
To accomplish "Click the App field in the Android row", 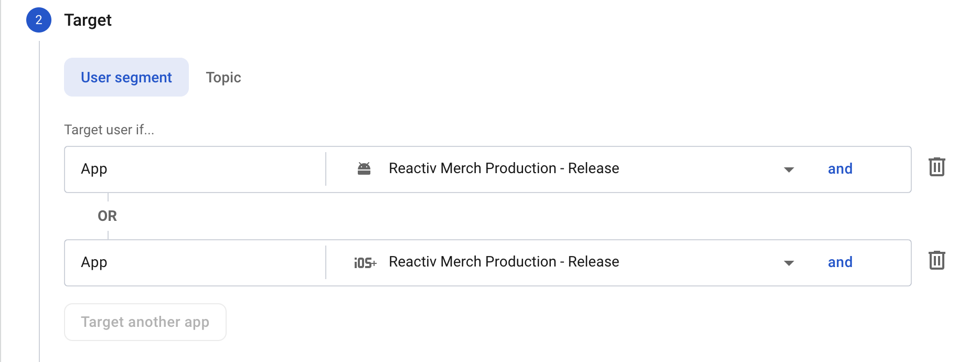I will [194, 169].
